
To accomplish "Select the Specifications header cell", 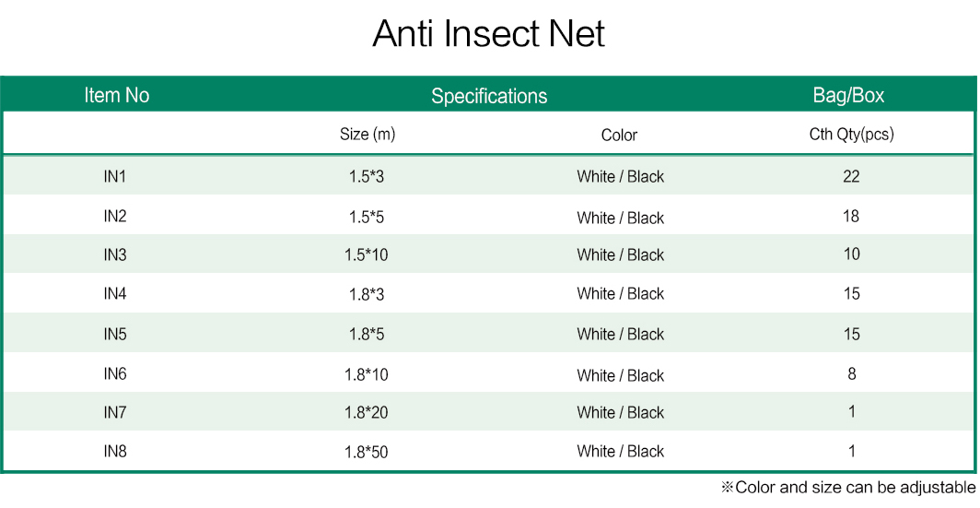I will click(489, 96).
